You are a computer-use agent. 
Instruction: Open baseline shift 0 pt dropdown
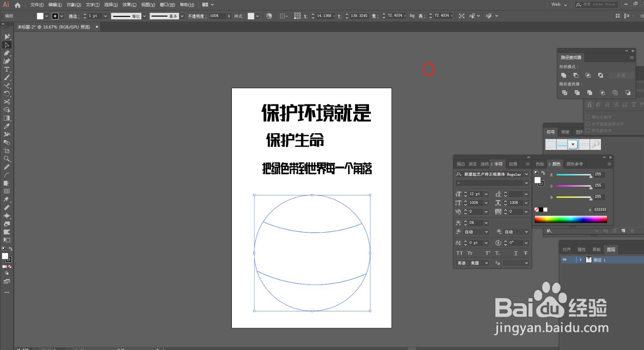(486, 243)
